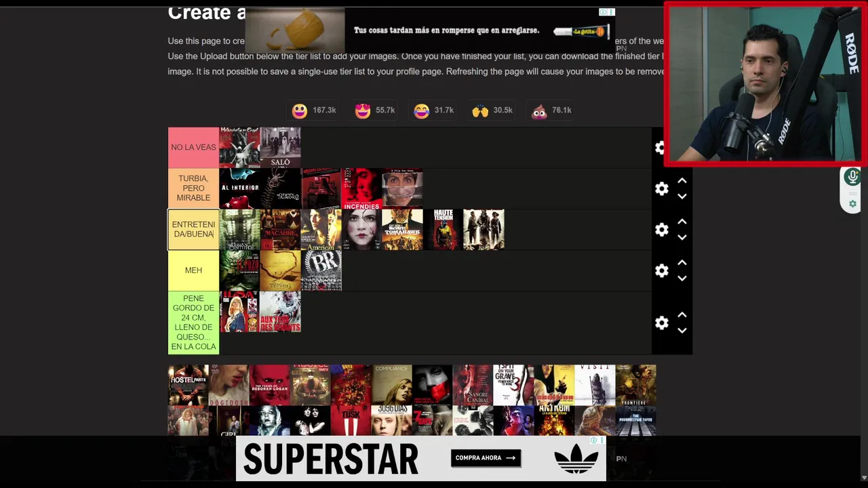Select the Frontière poster

[x=636, y=385]
